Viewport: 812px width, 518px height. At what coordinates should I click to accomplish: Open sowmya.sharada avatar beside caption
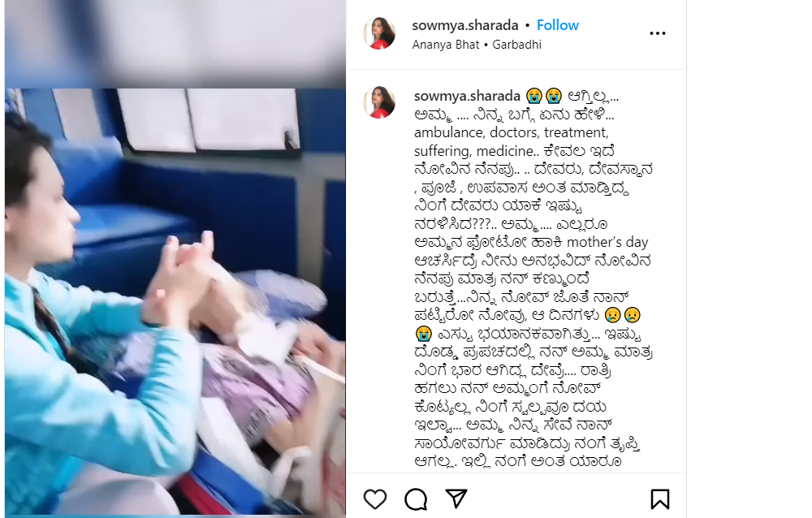tap(379, 102)
